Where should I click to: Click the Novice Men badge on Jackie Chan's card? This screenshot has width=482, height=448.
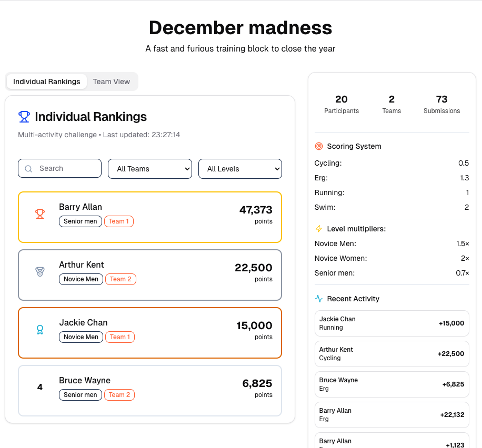pyautogui.click(x=81, y=337)
